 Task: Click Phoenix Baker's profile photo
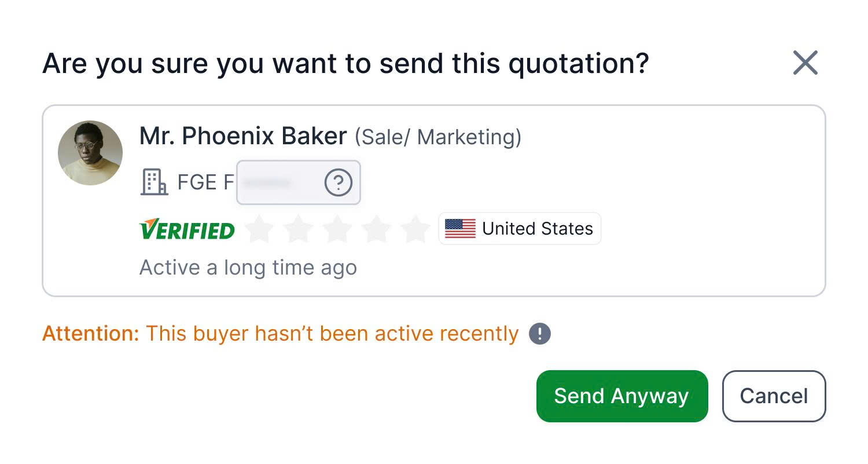point(90,153)
